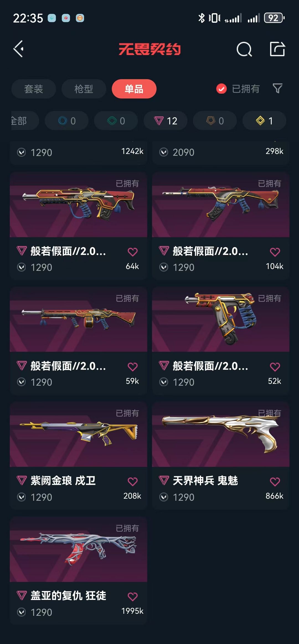This screenshot has height=644, width=299.
Task: Switch to the 枪型 tab
Action: (84, 89)
